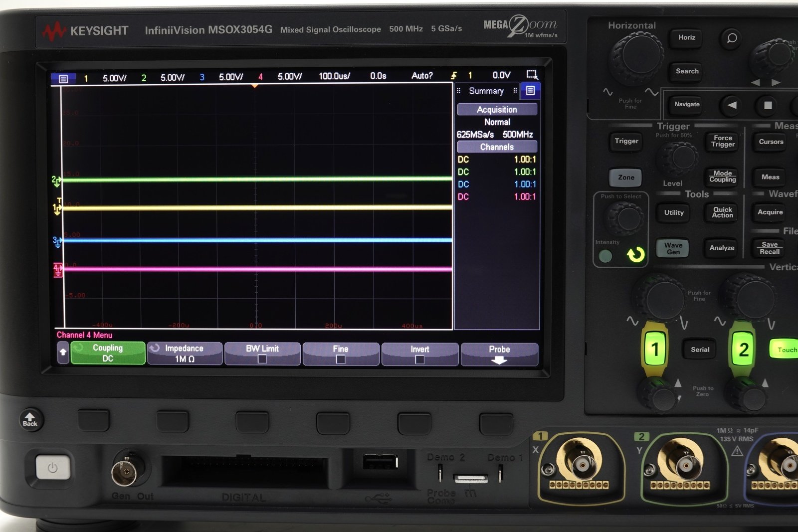
Task: Open the Impedance 1MΩ softkey
Action: pyautogui.click(x=185, y=353)
